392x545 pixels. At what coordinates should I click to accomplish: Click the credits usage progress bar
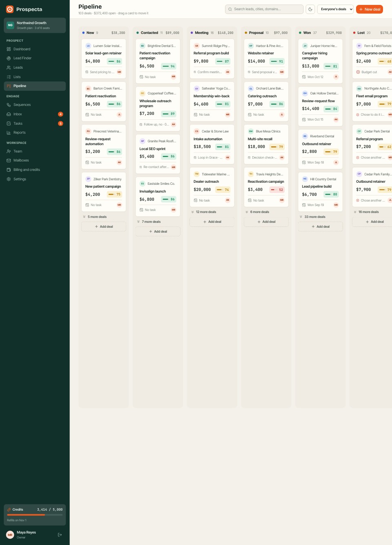pyautogui.click(x=35, y=515)
